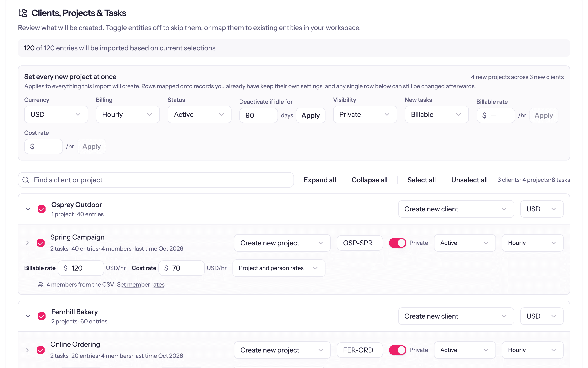
Task: Click the Osprey Outdoor client name
Action: (76, 205)
